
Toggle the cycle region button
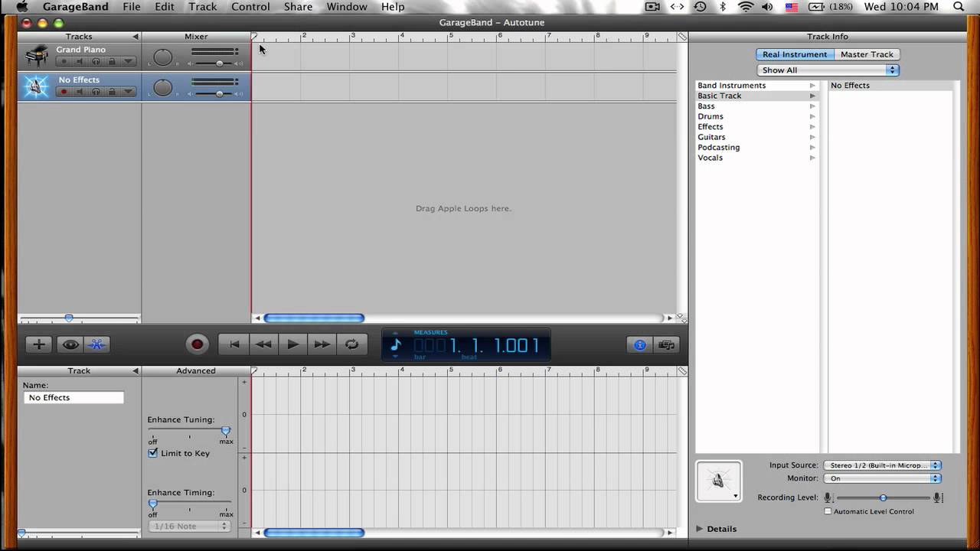point(352,344)
